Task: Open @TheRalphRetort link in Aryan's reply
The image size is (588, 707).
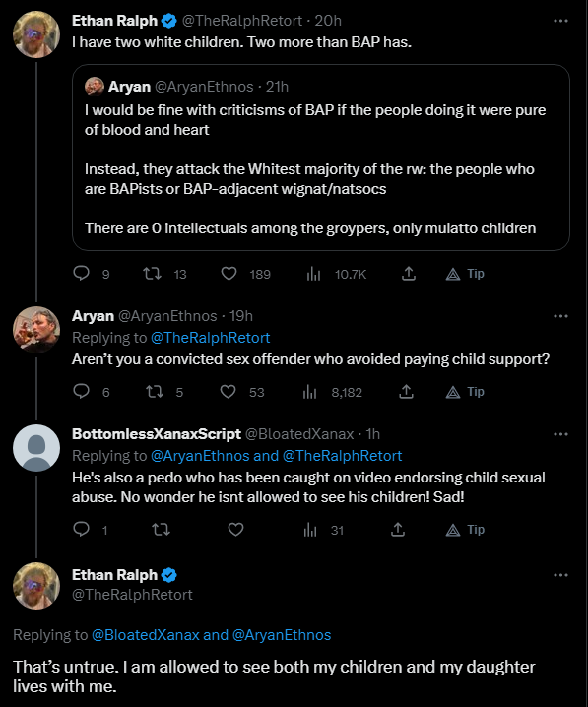Action: (x=210, y=338)
